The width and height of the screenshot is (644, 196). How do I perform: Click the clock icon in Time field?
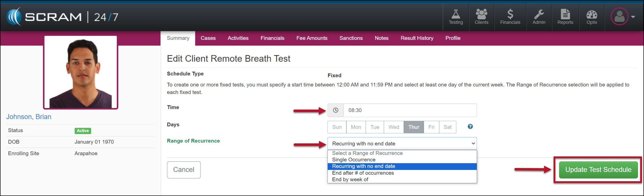point(336,110)
